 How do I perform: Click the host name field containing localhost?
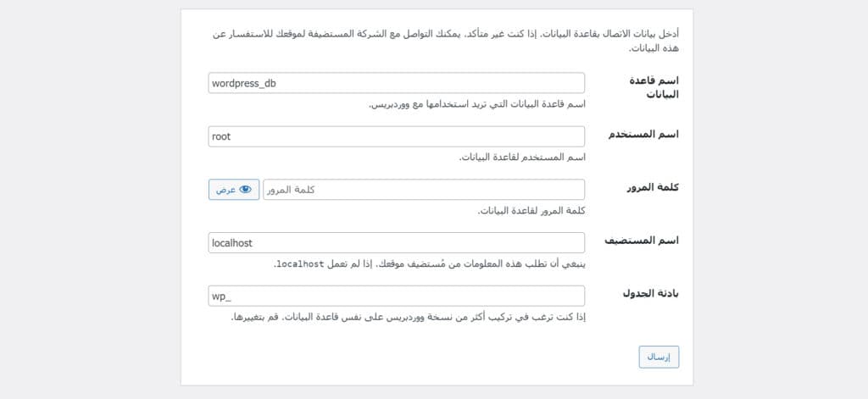tap(397, 242)
